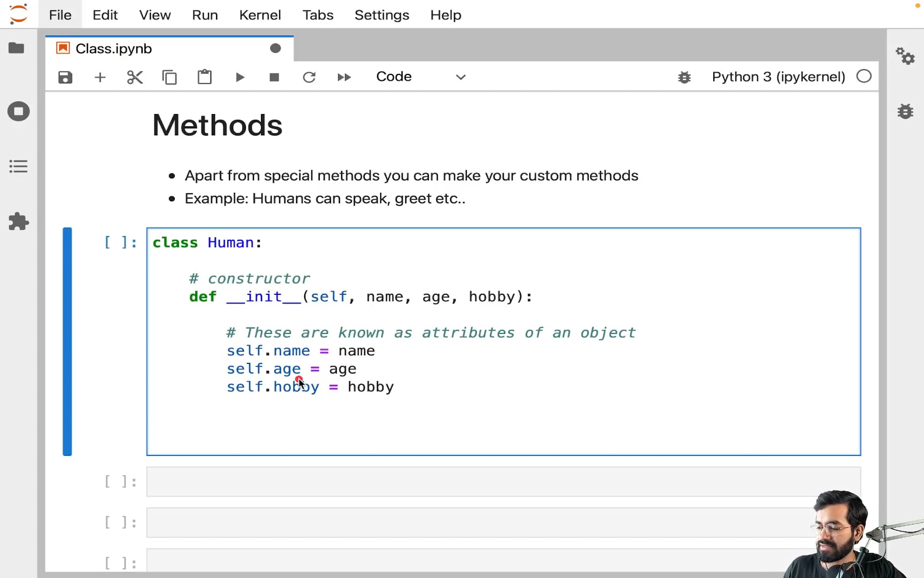
Task: Open the extension manager puzzle icon
Action: coord(18,222)
